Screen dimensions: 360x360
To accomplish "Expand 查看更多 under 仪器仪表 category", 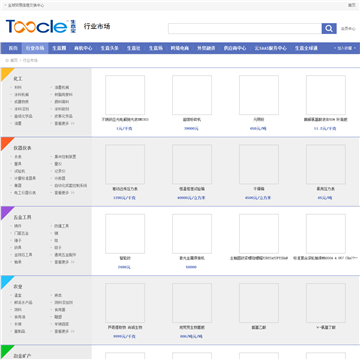I will 64,193.
